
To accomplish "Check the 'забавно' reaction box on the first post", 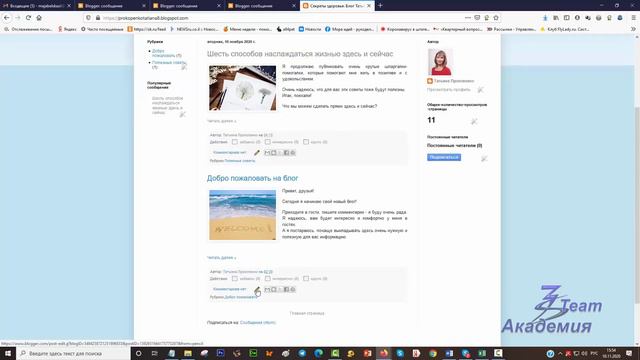I will tap(235, 142).
